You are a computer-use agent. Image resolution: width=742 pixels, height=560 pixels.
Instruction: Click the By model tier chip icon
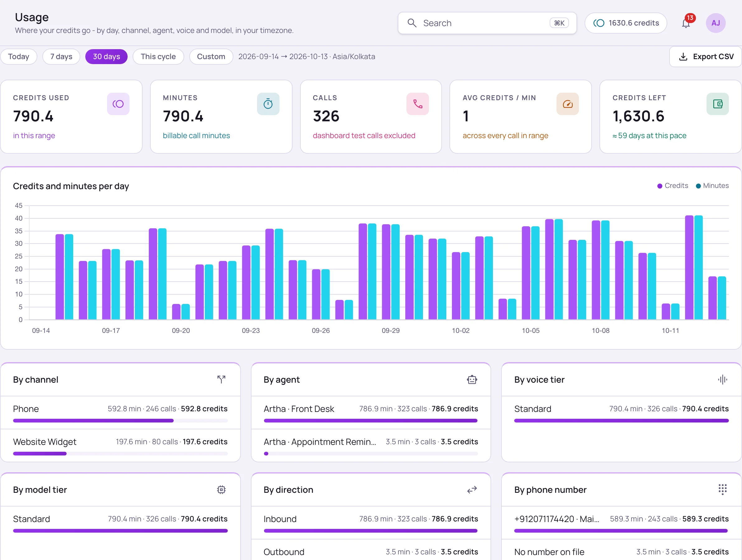(221, 490)
